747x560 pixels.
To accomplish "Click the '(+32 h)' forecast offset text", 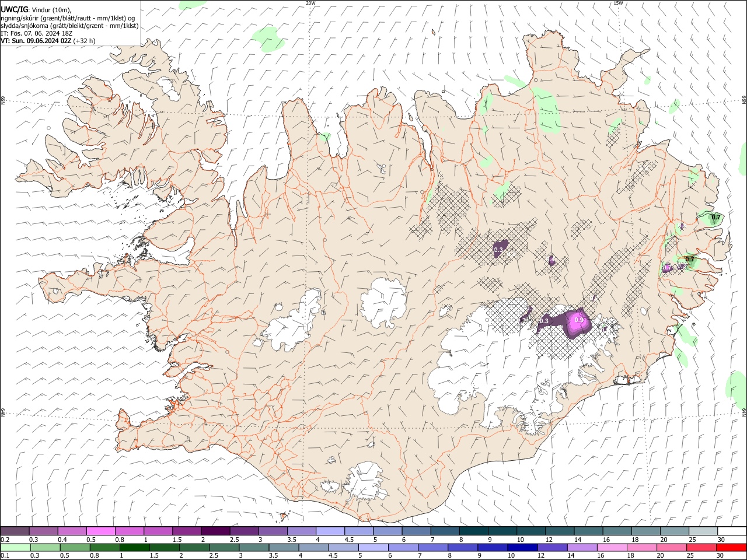I will click(85, 41).
